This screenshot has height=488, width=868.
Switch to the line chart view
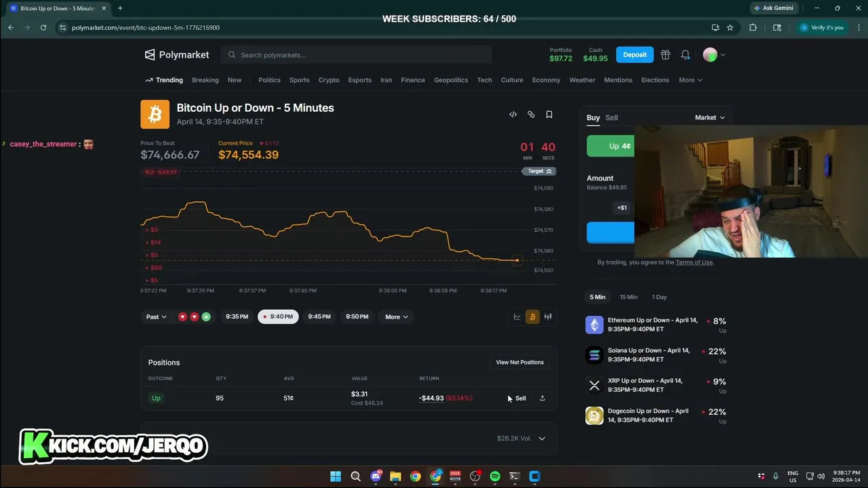(x=517, y=317)
